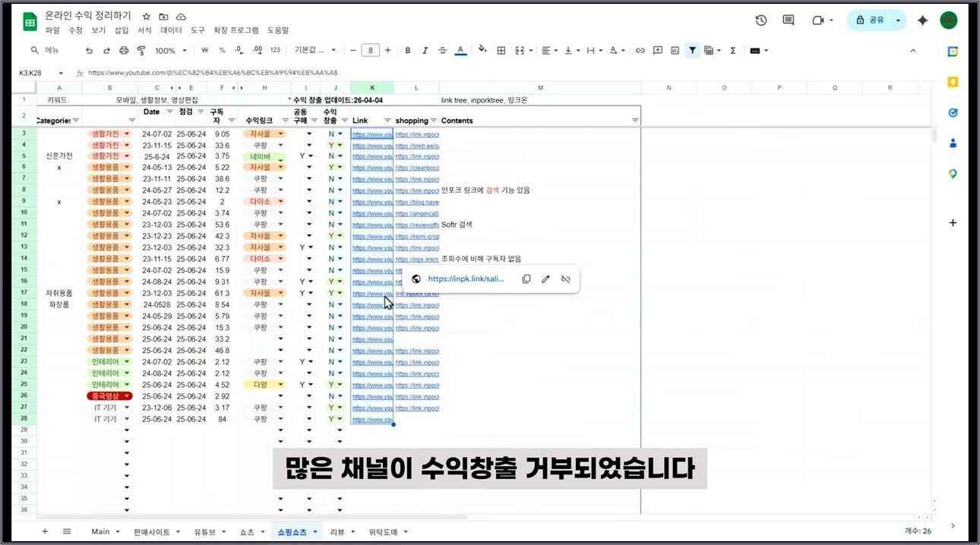Viewport: 980px width, 545px height.
Task: Open the Gemini sparkle icon
Action: point(922,20)
